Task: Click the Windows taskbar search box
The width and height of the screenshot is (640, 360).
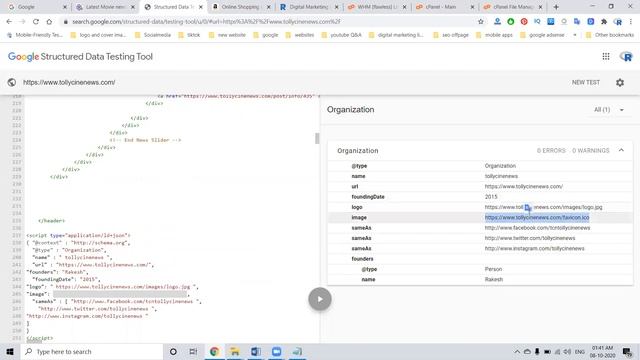Action: pos(92,351)
